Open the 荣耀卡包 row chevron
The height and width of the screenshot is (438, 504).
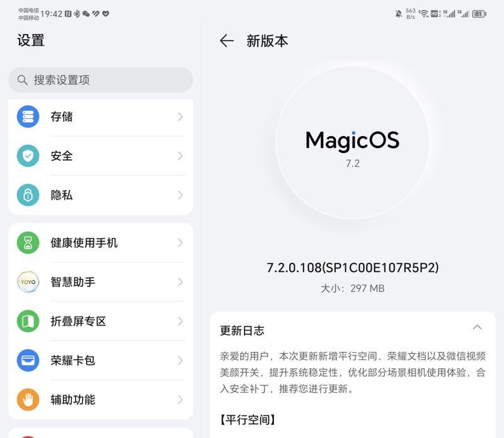click(180, 361)
